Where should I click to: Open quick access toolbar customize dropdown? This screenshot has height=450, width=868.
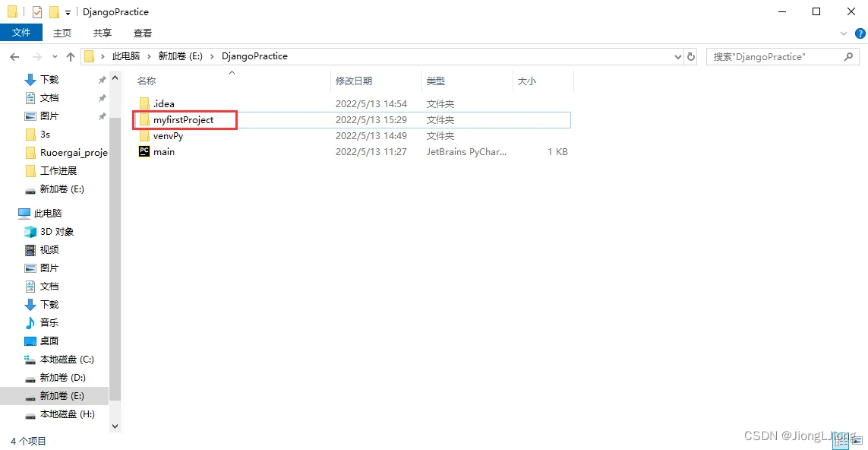[68, 12]
